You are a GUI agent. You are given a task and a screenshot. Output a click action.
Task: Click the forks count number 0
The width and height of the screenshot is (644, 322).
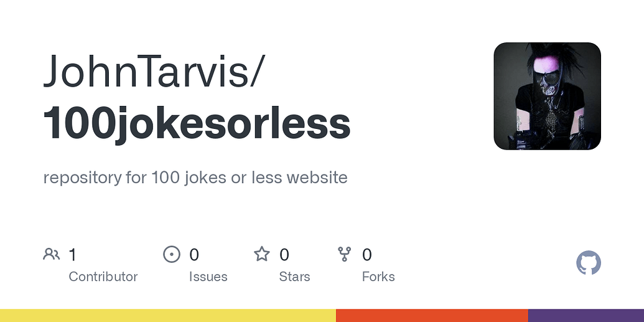pyautogui.click(x=366, y=255)
